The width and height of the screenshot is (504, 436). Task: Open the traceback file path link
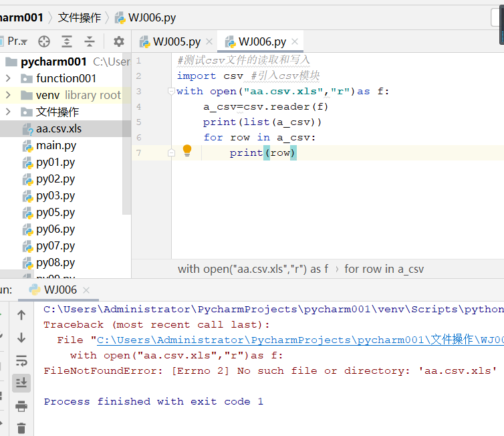300,340
